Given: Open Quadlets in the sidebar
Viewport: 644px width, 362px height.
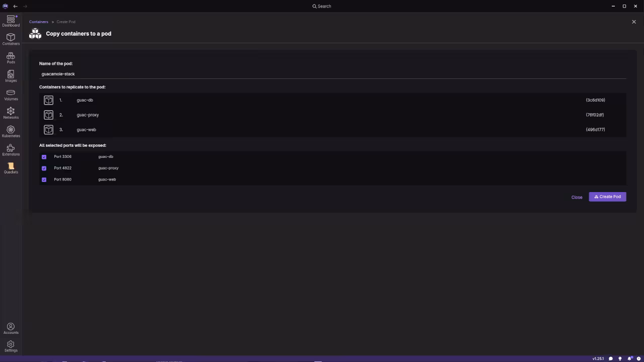Looking at the screenshot, I should [11, 168].
